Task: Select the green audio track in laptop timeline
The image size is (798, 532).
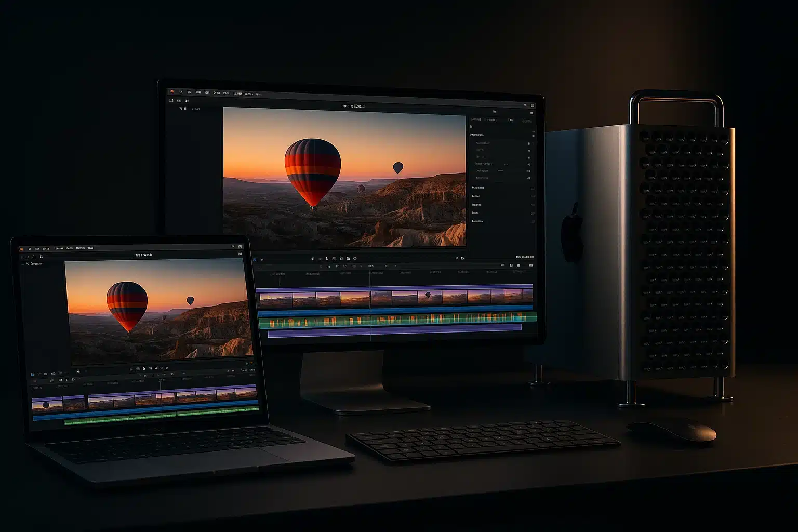Action: point(162,416)
